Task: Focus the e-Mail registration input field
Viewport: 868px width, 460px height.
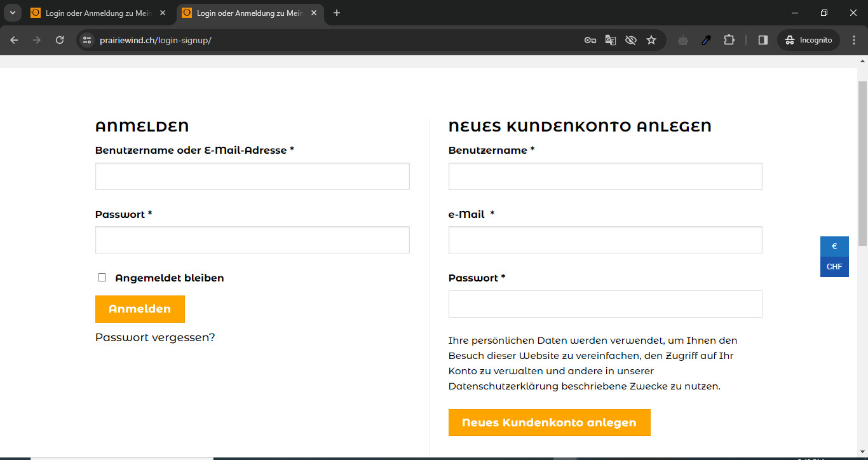Action: coord(605,240)
